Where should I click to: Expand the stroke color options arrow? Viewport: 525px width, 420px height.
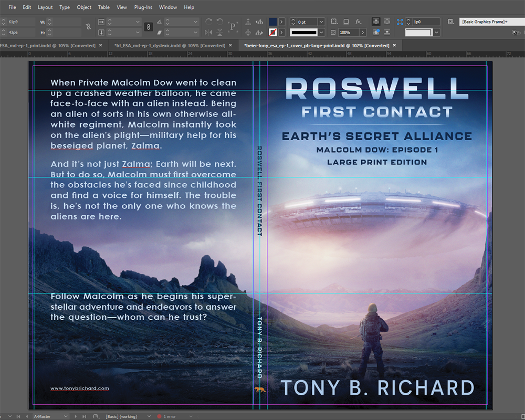(x=281, y=33)
